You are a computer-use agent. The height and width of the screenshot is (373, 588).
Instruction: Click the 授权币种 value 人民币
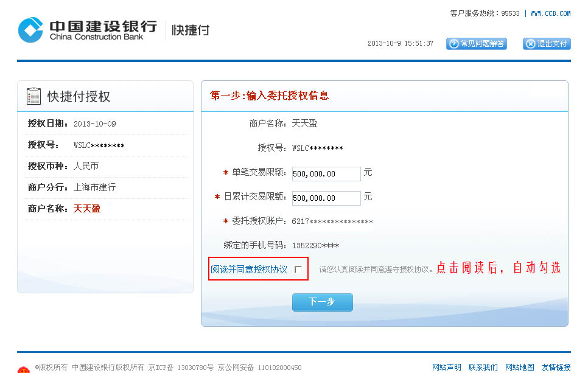tap(86, 166)
